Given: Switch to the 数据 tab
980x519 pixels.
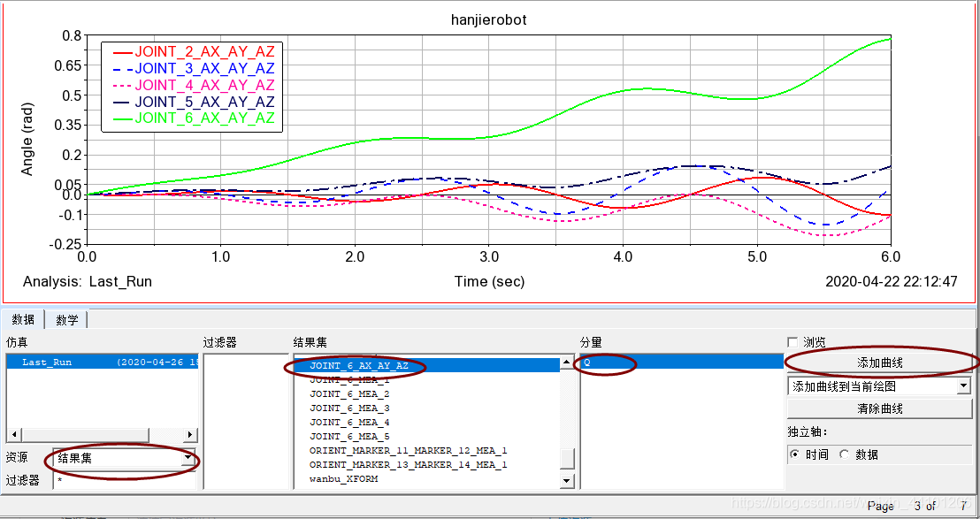Looking at the screenshot, I should (23, 319).
